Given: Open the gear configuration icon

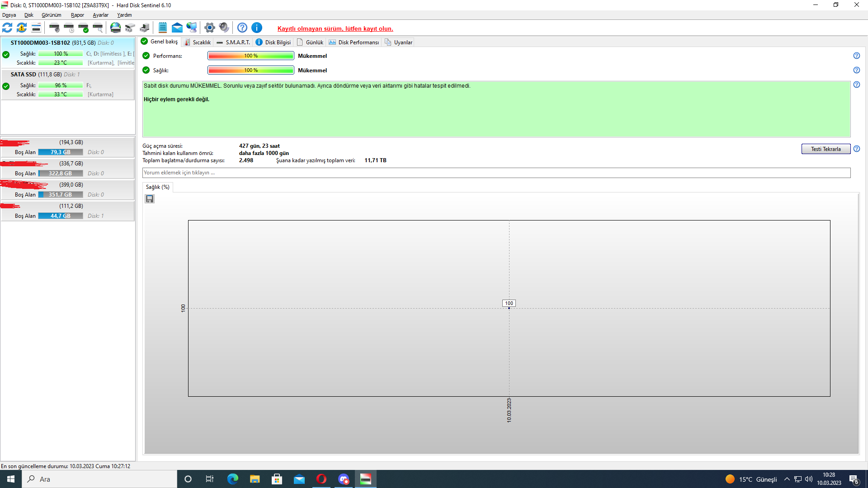Looking at the screenshot, I should pyautogui.click(x=209, y=28).
